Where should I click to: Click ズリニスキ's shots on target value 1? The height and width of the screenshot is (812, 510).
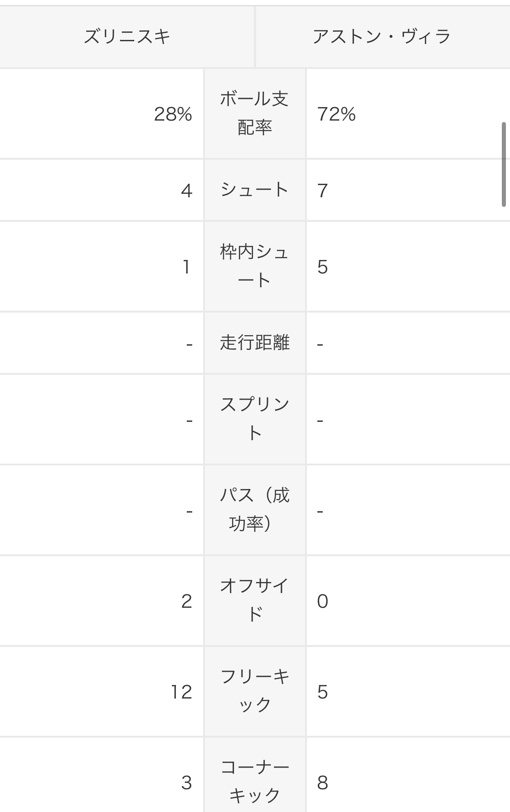tap(186, 267)
